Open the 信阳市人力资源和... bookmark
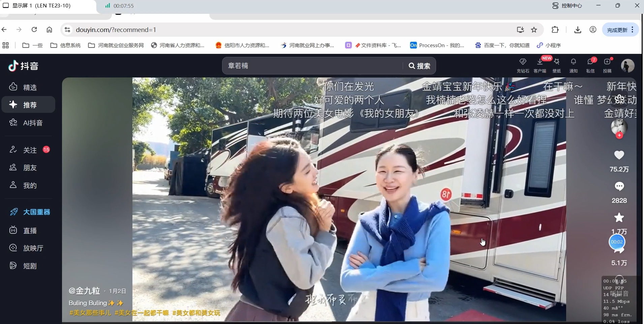 tap(242, 45)
